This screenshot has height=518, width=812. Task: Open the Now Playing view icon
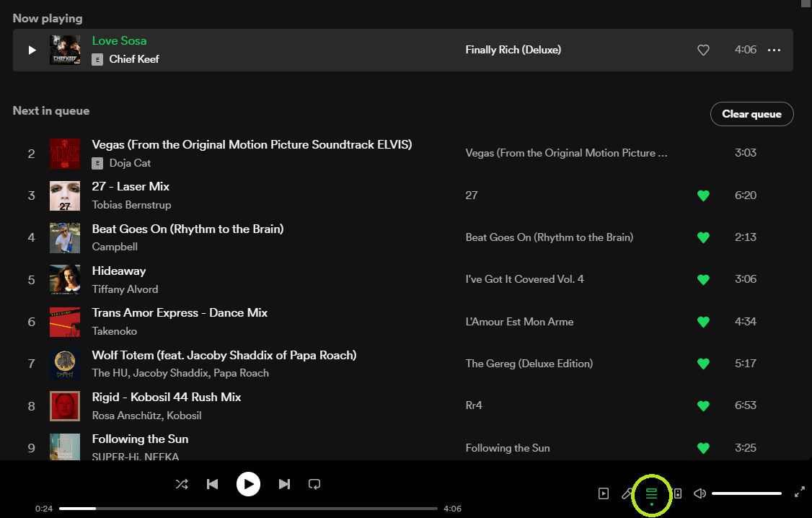click(604, 493)
